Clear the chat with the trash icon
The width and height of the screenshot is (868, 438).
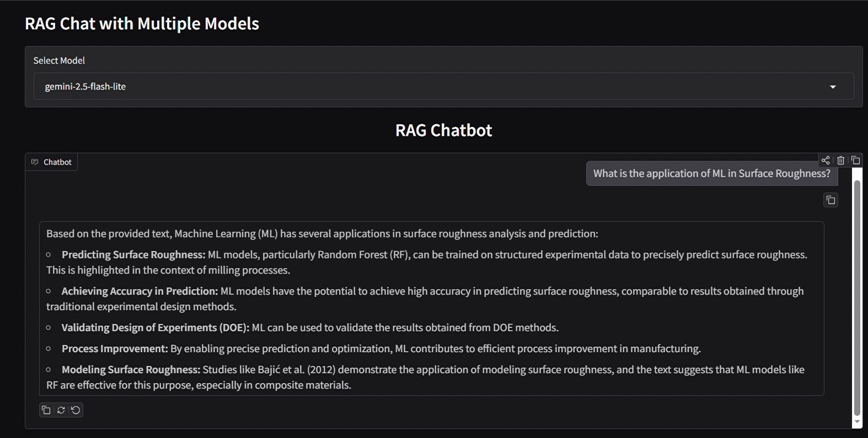pos(840,160)
